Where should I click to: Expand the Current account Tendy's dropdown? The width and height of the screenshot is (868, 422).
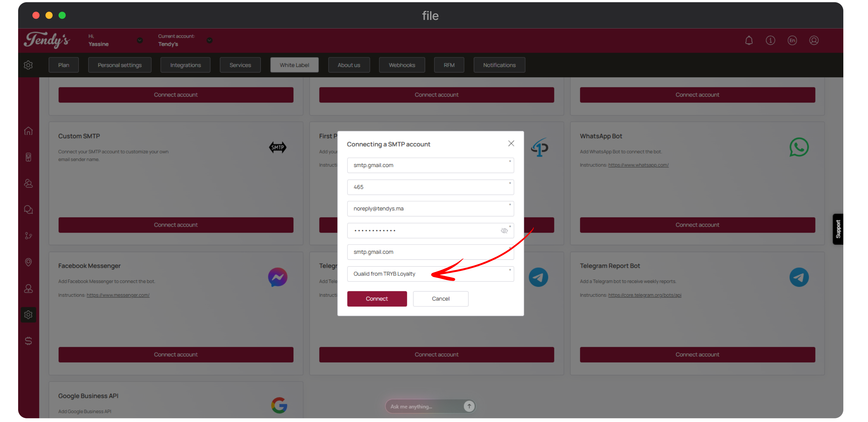(x=209, y=40)
